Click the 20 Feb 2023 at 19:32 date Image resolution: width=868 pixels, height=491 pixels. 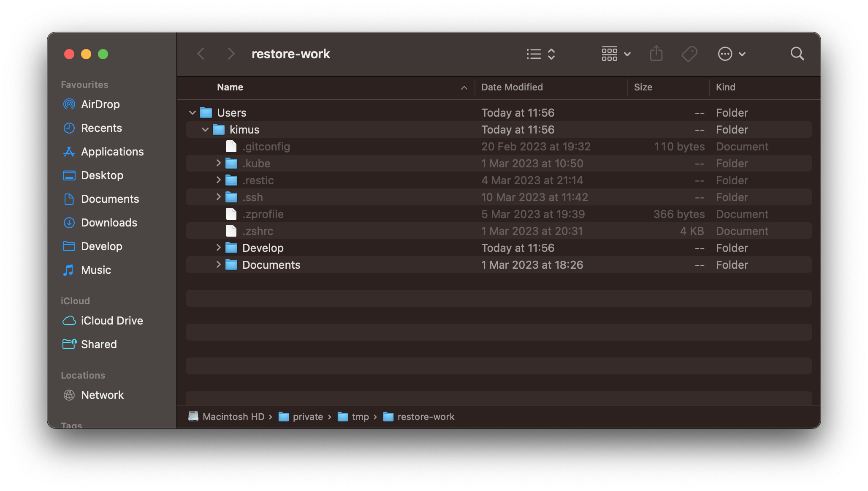pyautogui.click(x=536, y=147)
